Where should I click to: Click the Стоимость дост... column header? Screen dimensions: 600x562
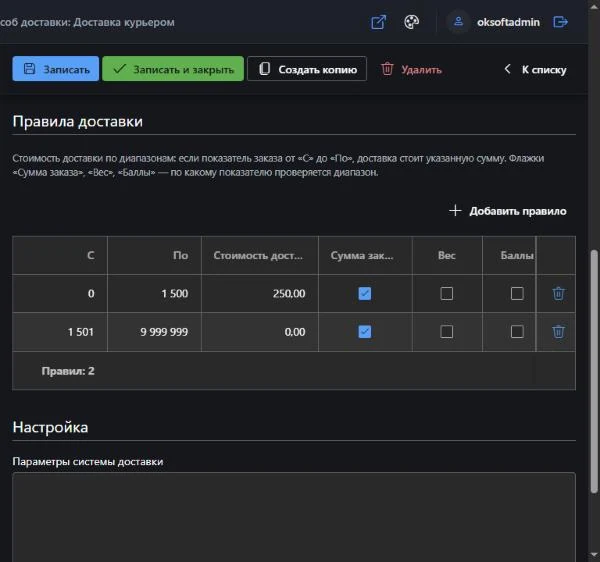[260, 255]
